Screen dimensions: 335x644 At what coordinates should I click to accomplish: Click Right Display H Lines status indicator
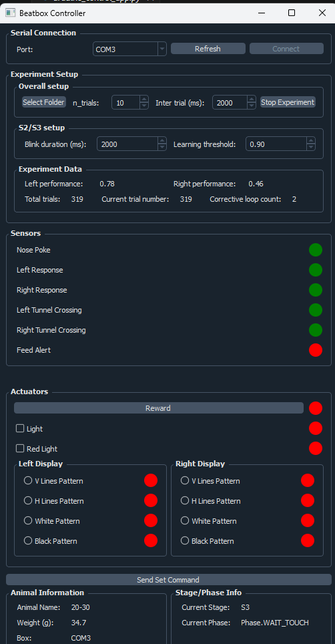pyautogui.click(x=308, y=500)
